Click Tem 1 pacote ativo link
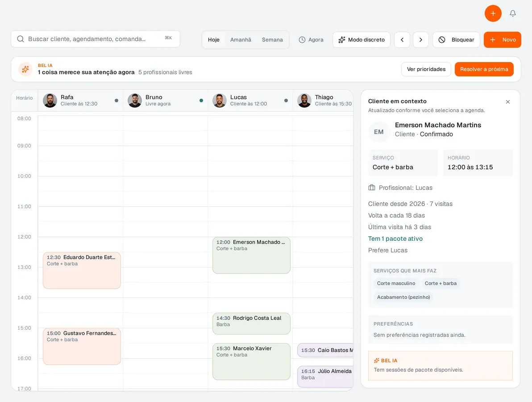532x402 pixels. 395,239
